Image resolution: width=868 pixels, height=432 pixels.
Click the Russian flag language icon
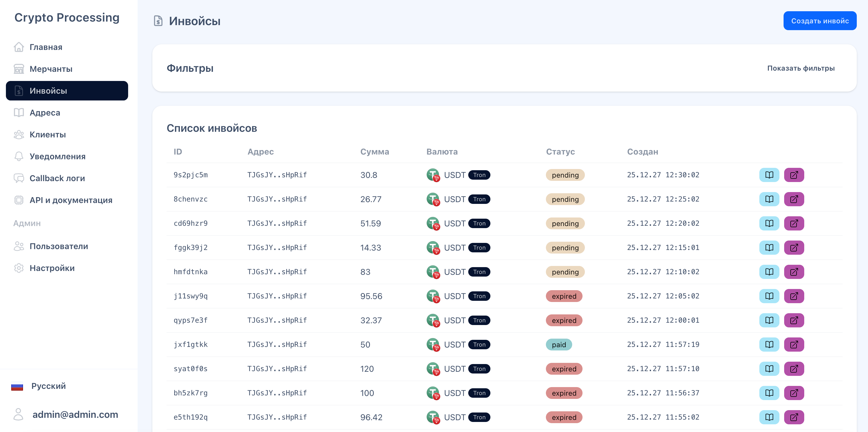pyautogui.click(x=17, y=386)
